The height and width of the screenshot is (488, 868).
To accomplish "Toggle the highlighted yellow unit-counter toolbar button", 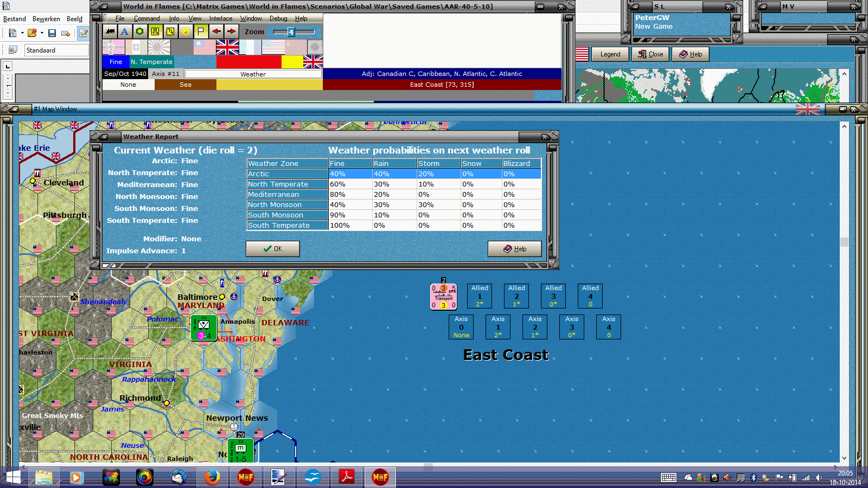I will click(155, 31).
